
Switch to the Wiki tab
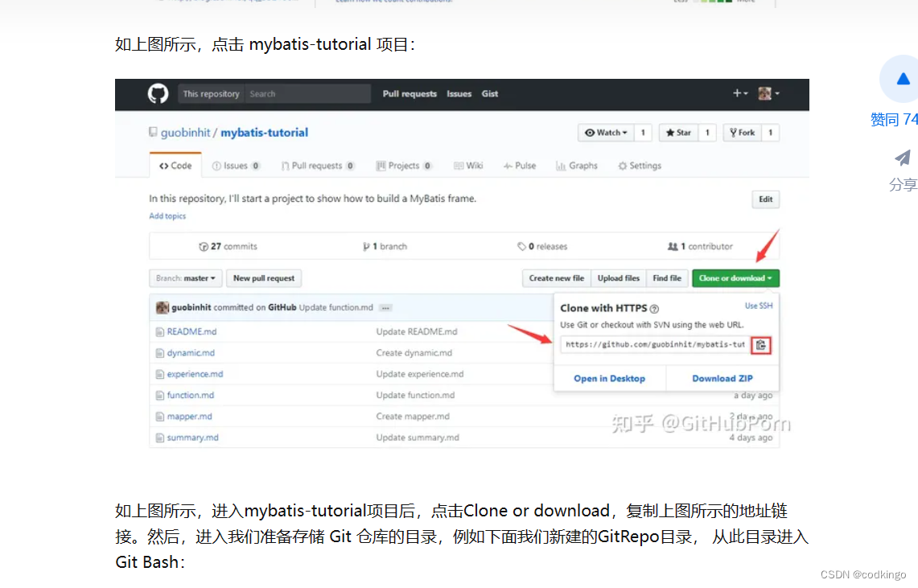click(x=468, y=166)
